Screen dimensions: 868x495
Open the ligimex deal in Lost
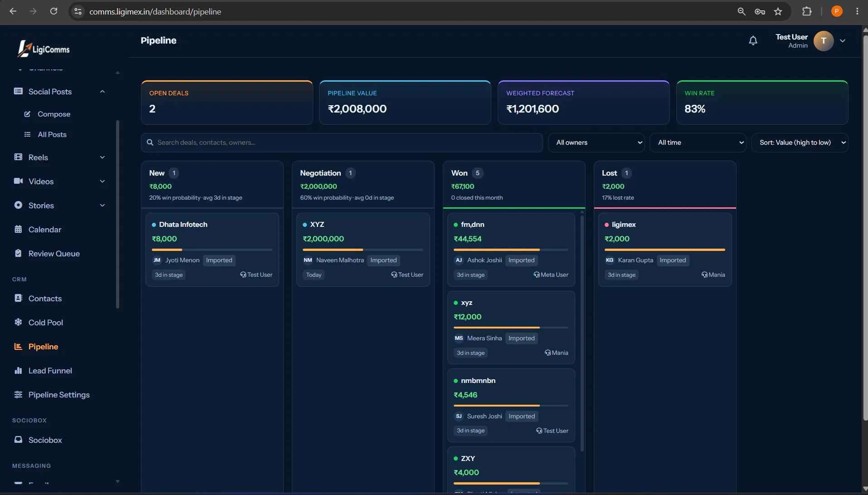click(665, 250)
